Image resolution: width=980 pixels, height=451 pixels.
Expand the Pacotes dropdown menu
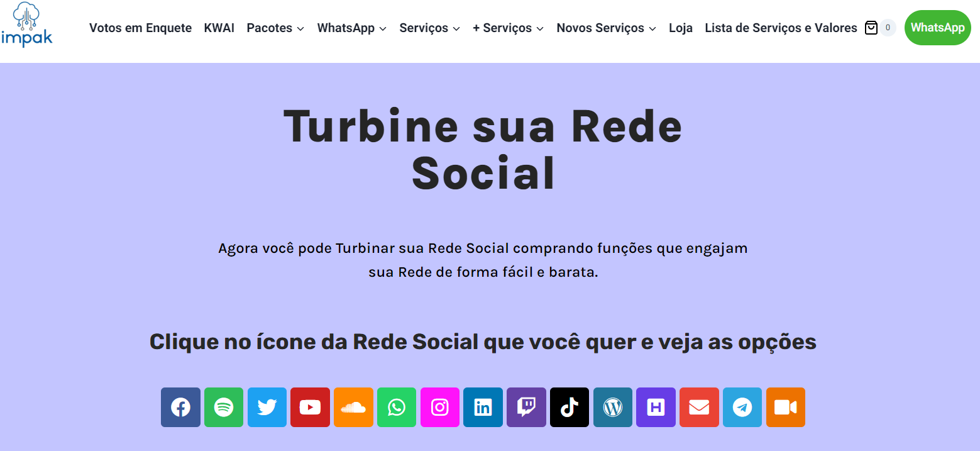tap(275, 28)
